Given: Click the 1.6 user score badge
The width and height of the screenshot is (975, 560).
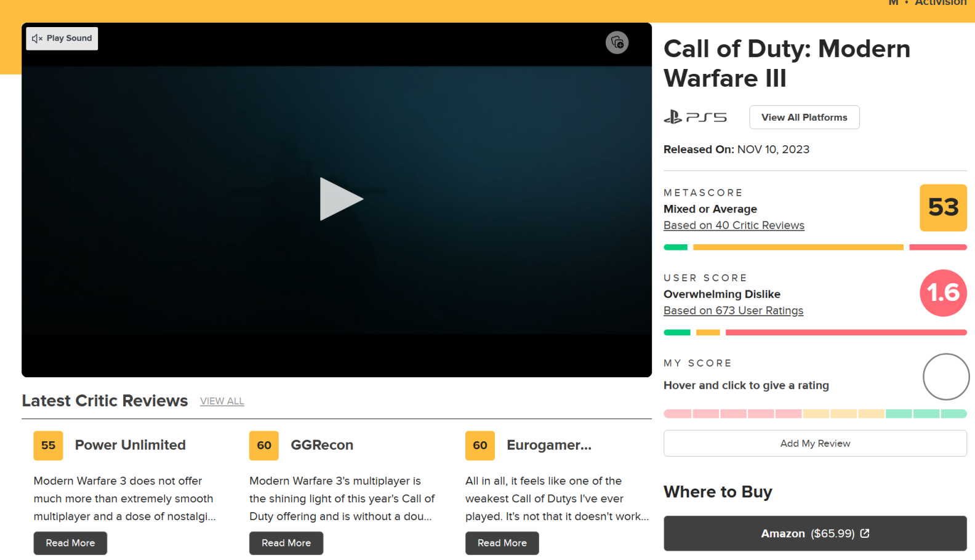Looking at the screenshot, I should tap(943, 293).
